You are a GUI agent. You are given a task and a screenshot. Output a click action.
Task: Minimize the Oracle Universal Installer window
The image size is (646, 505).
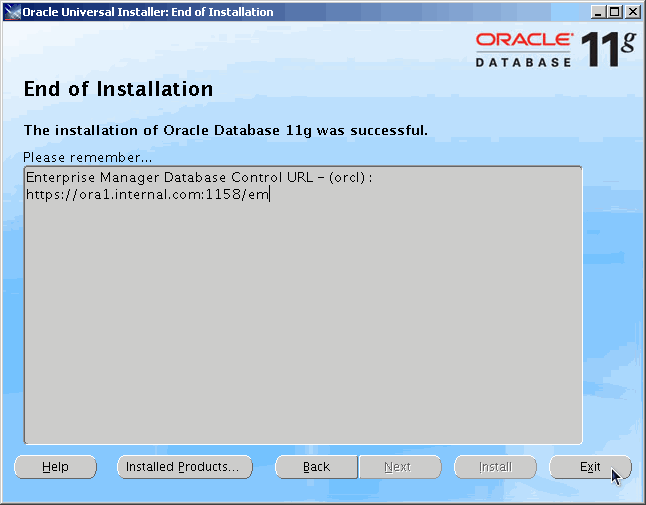click(x=598, y=12)
